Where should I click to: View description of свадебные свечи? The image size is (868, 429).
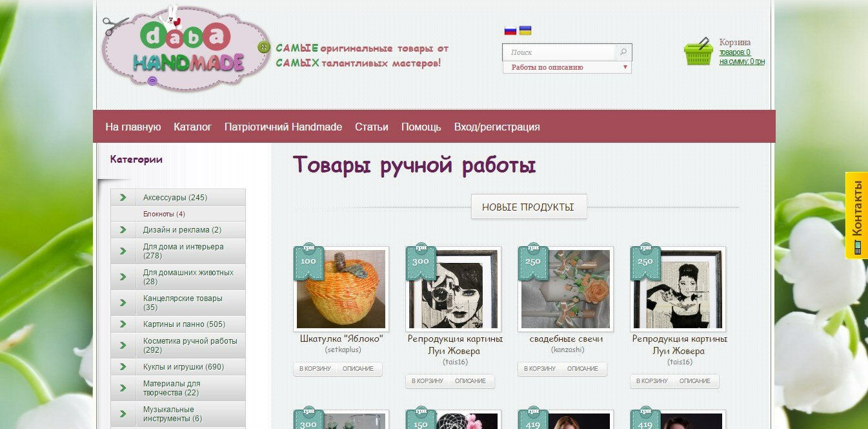pyautogui.click(x=583, y=369)
